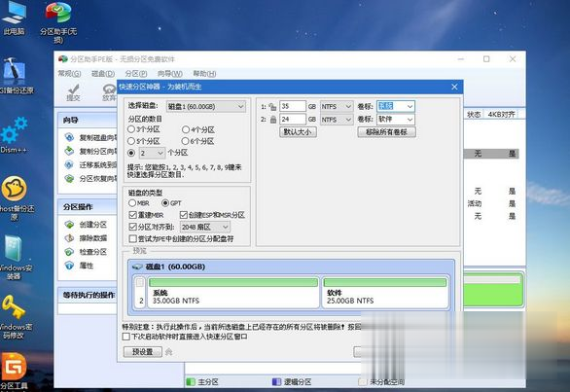
Task: Click the 逻辑分区 blue legend swatch
Action: coord(276,382)
